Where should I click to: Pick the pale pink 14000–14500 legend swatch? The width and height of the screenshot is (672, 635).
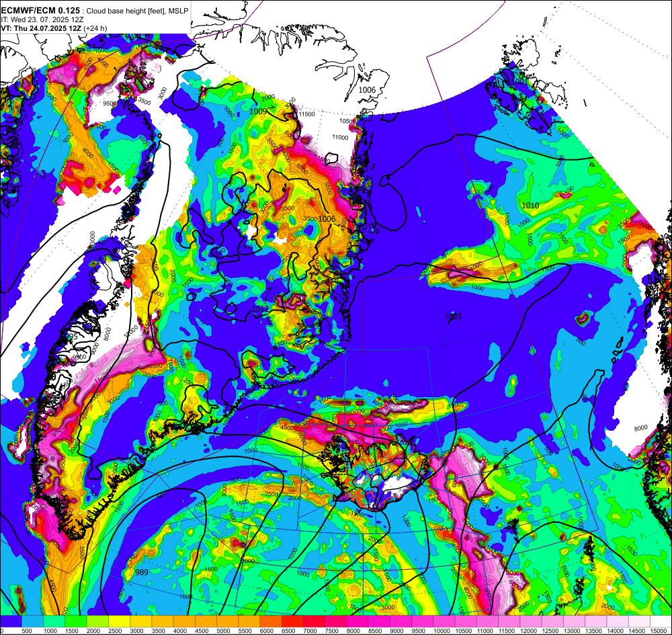click(x=618, y=622)
